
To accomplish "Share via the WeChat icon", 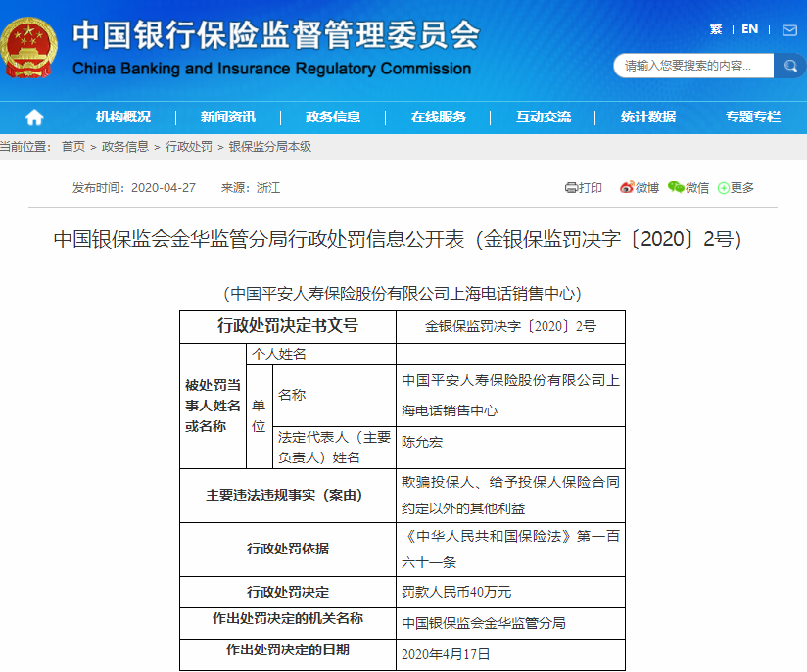I will [x=676, y=187].
